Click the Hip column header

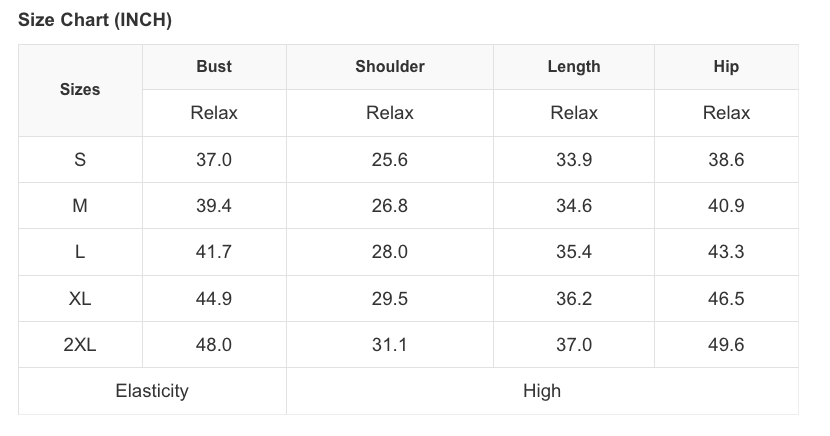point(726,67)
